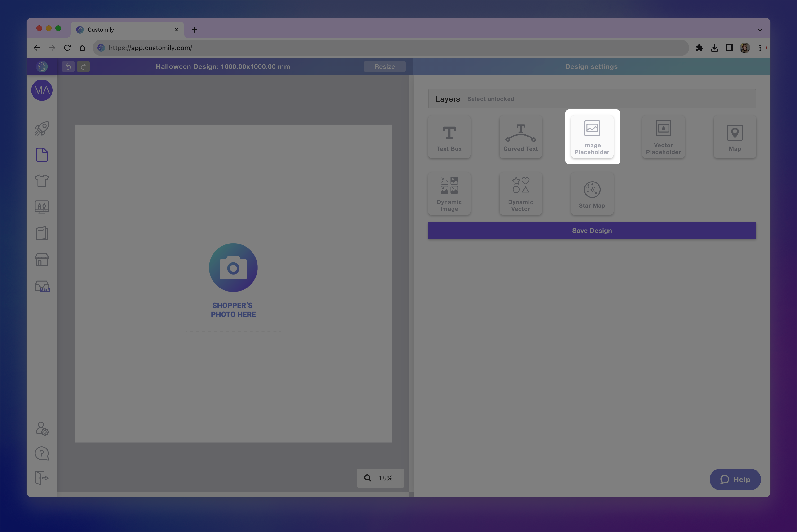Toggle the Select unlocked layers option
Image resolution: width=797 pixels, height=532 pixels.
(x=491, y=99)
